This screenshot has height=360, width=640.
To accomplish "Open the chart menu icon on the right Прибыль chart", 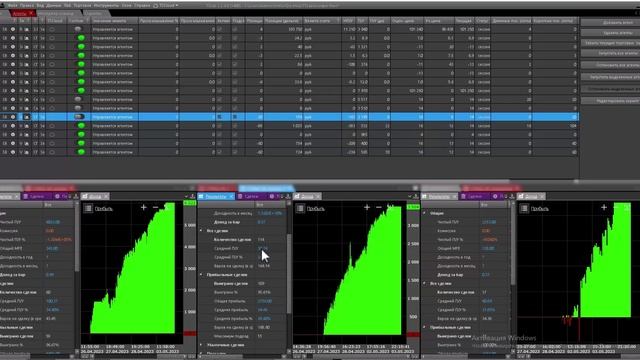I will click(x=524, y=208).
